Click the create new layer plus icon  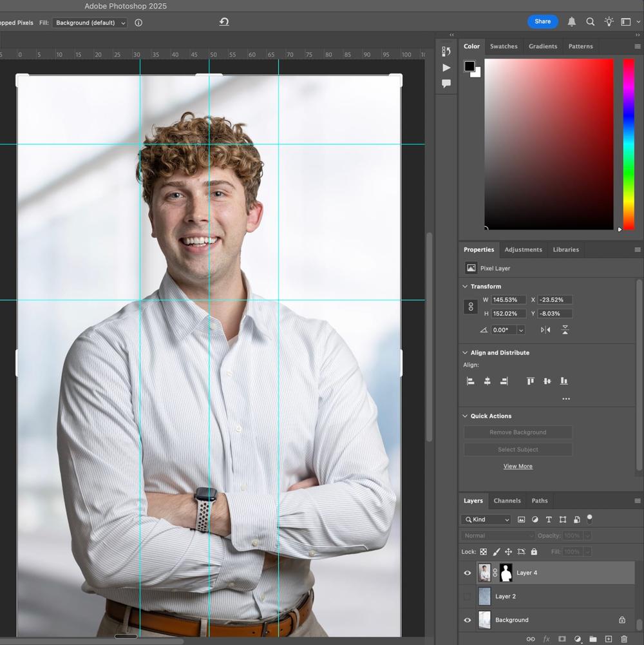click(609, 639)
